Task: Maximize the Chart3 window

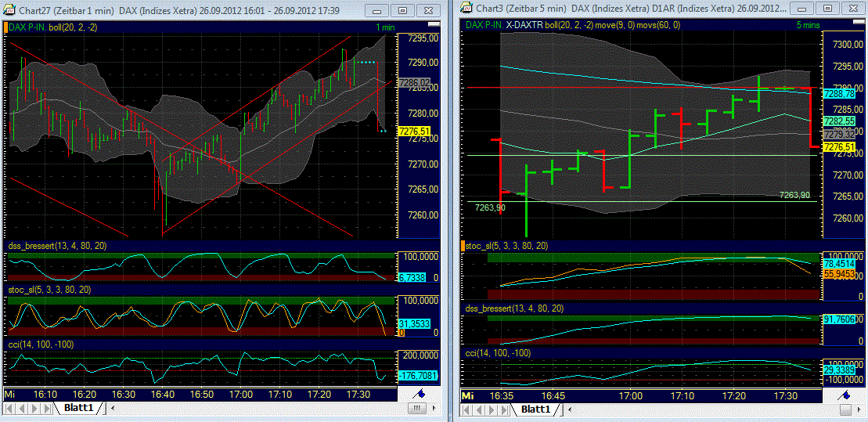Action: [x=827, y=9]
